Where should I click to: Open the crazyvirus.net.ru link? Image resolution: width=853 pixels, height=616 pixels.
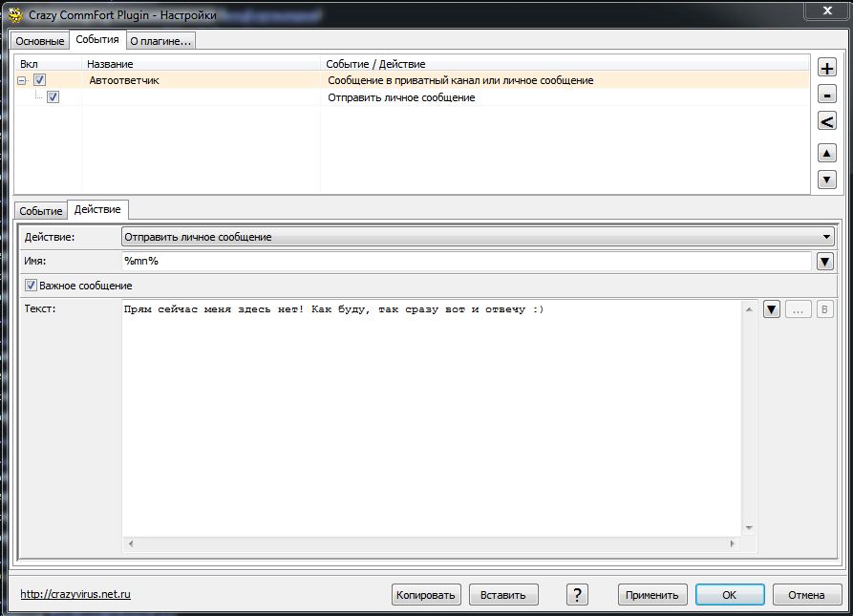pos(75,594)
